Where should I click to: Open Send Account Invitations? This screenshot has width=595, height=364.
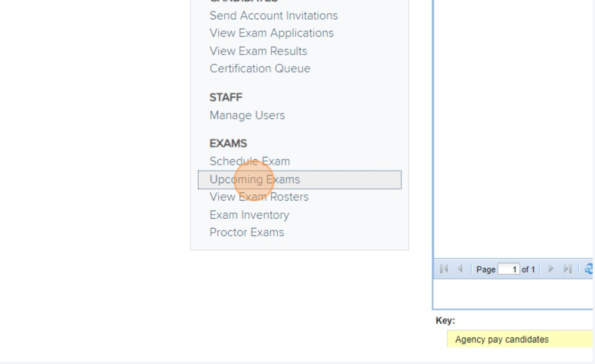coord(274,16)
